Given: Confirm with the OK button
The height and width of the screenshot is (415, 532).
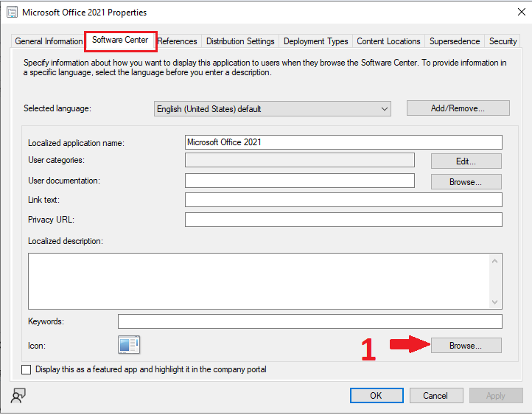Looking at the screenshot, I should 377,396.
